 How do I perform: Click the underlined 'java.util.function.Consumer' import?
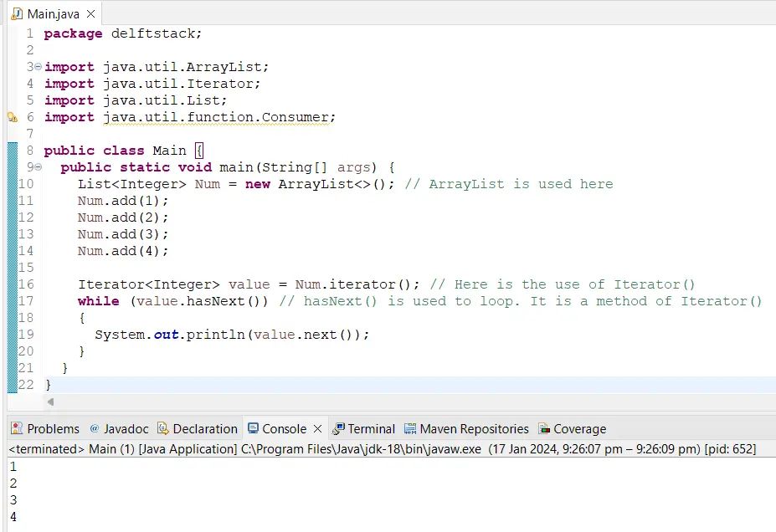215,117
